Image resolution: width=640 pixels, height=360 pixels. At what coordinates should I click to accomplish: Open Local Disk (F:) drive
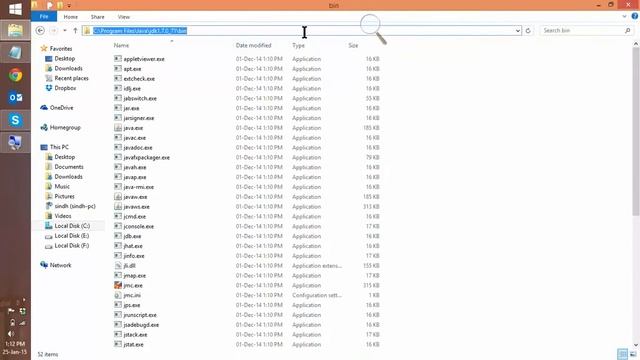point(72,245)
